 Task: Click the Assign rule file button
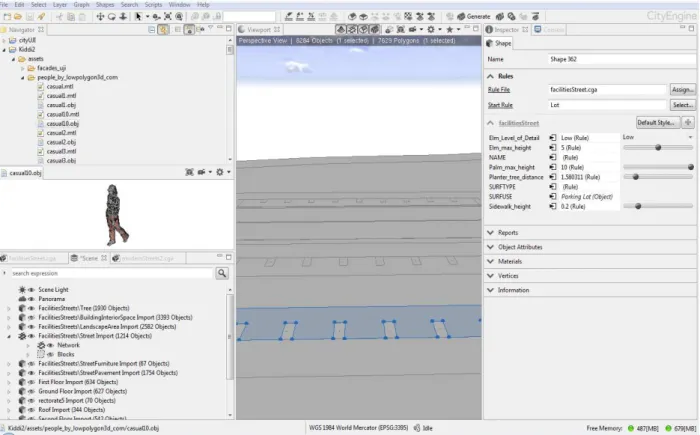[683, 90]
